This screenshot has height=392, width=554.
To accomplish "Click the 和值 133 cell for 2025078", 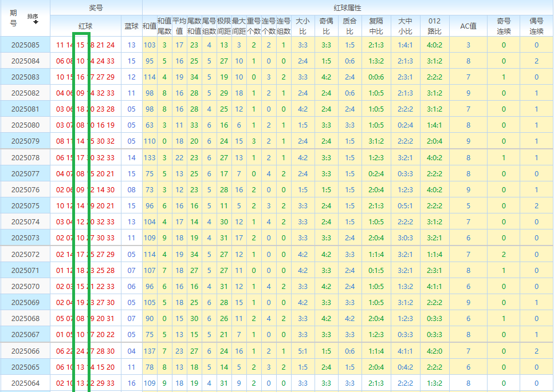I will pyautogui.click(x=150, y=157).
